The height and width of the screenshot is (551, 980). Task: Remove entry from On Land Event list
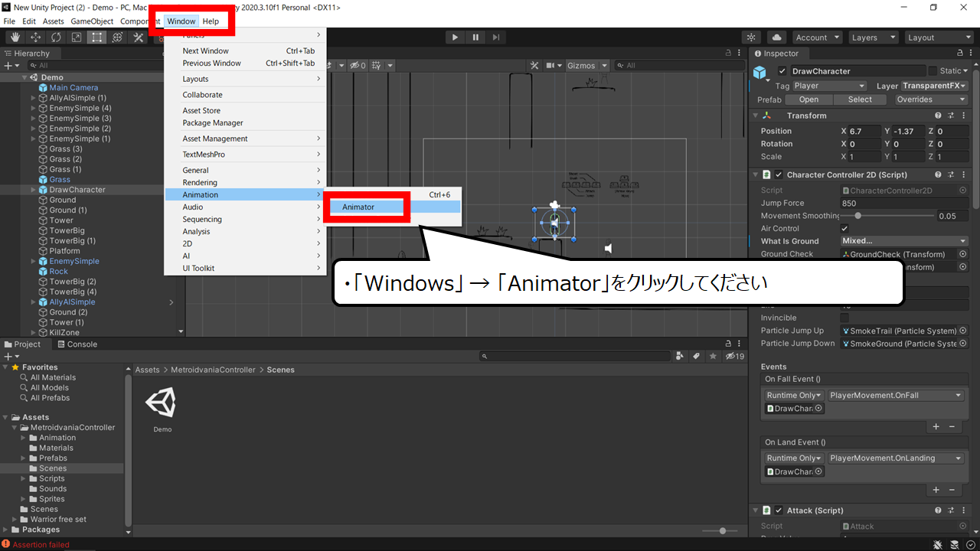(x=952, y=490)
